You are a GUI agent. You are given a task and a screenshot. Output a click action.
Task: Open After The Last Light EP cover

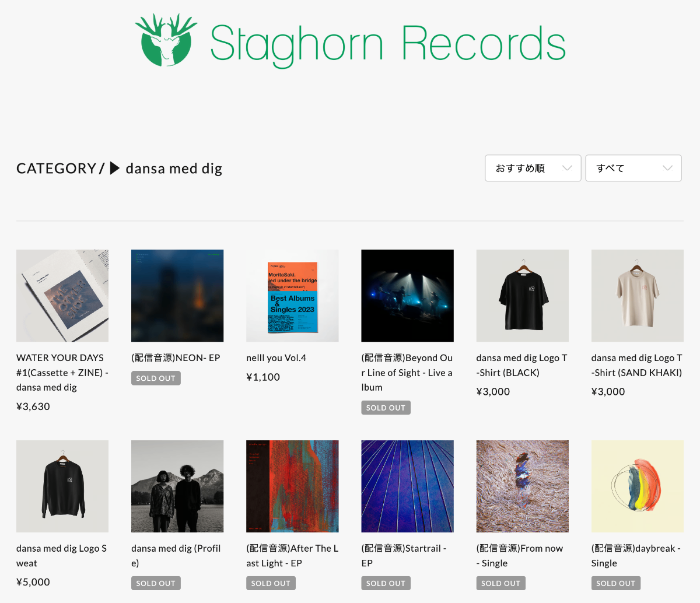[292, 486]
